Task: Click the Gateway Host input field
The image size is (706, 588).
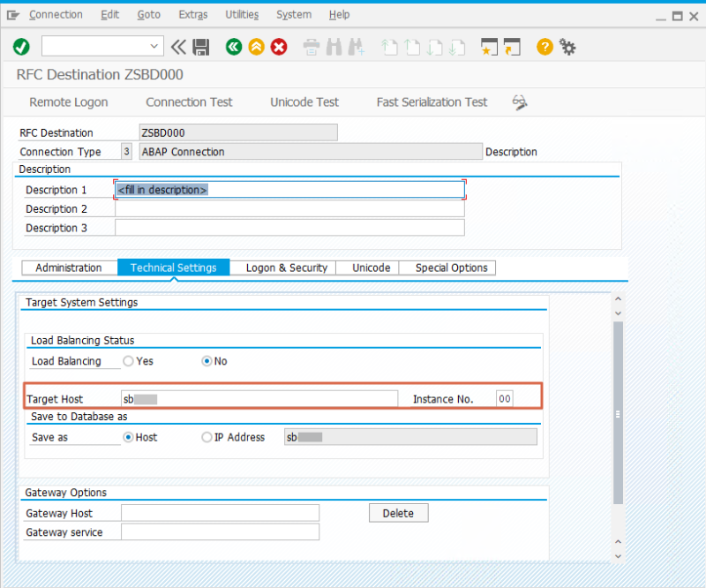Action: click(221, 512)
